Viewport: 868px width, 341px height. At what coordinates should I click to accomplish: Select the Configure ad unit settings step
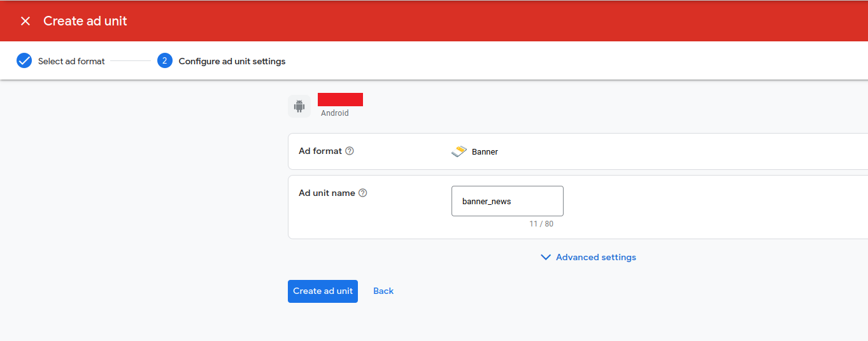(x=232, y=62)
